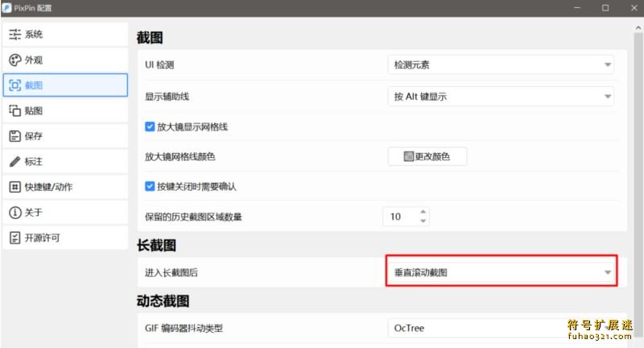Viewport: 644px width, 348px height.
Task: Click 更改颜色 button for grid lines
Action: click(427, 156)
